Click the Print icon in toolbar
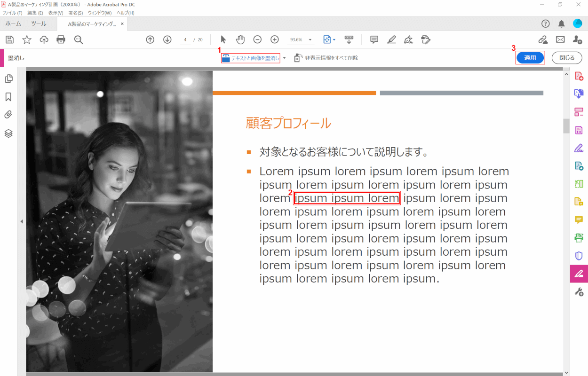588x376 pixels. (x=61, y=39)
